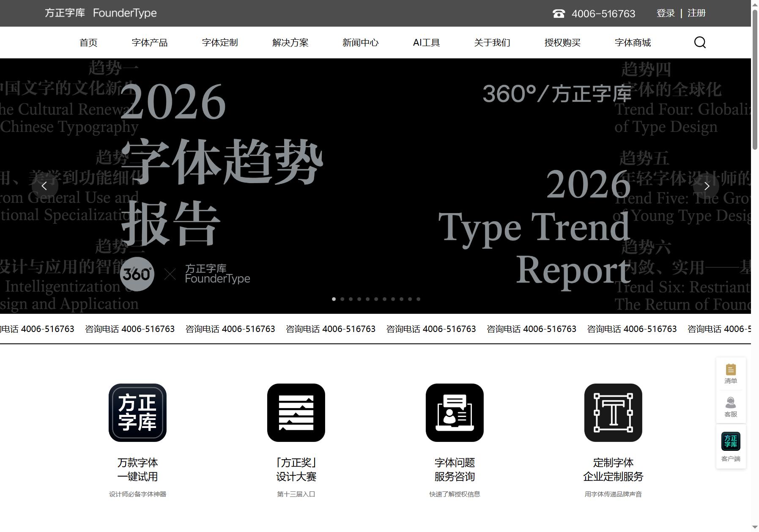Click the scrollbar down arrow
This screenshot has width=759, height=532.
[755, 527]
